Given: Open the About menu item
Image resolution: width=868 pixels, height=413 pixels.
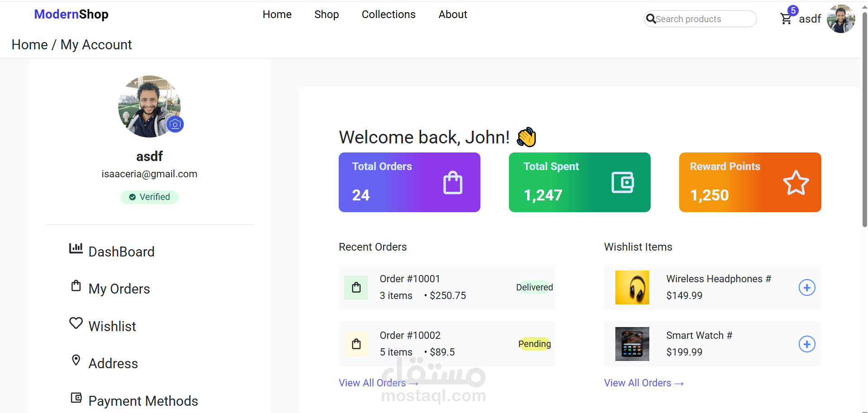Looking at the screenshot, I should [453, 14].
